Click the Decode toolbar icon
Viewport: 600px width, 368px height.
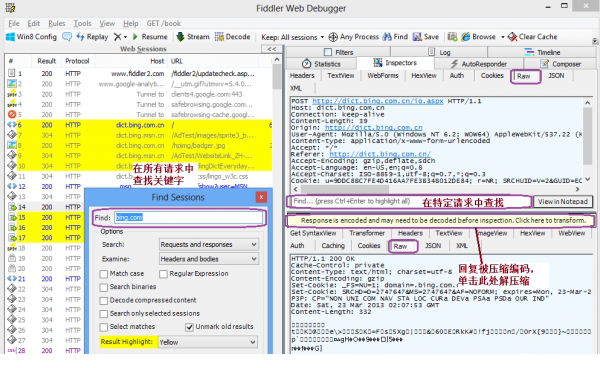coord(219,37)
